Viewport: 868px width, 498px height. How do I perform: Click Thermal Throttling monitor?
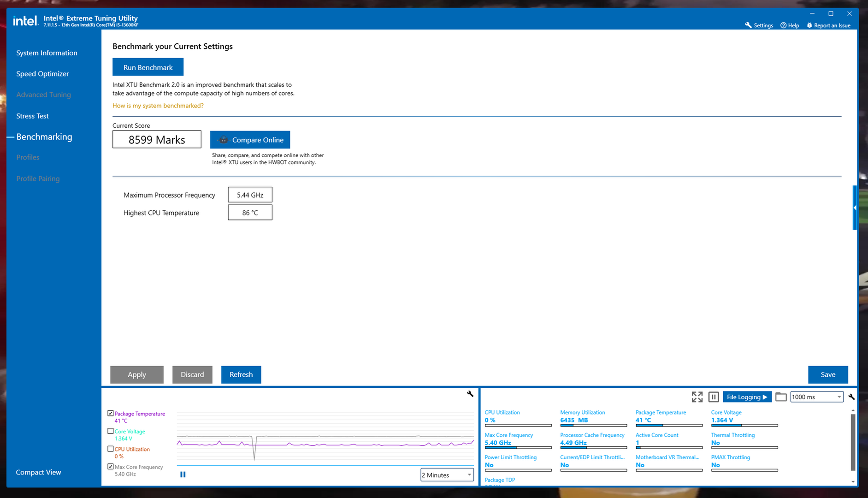point(744,440)
